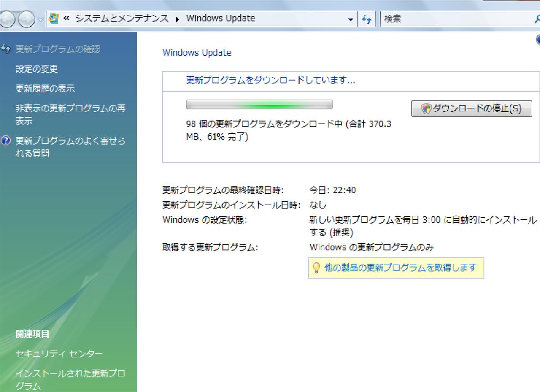Click 更新プログラムの確認 sidebar link
Screen dimensions: 540x392
click(58, 49)
